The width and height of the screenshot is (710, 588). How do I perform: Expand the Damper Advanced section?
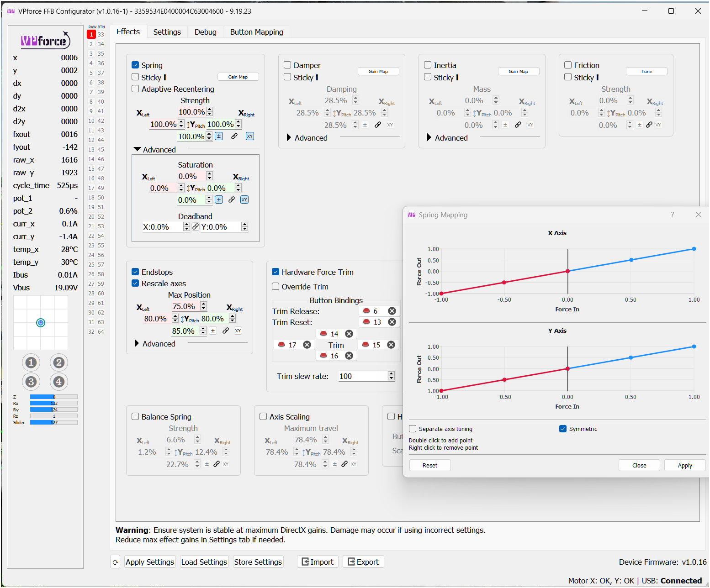(x=289, y=137)
